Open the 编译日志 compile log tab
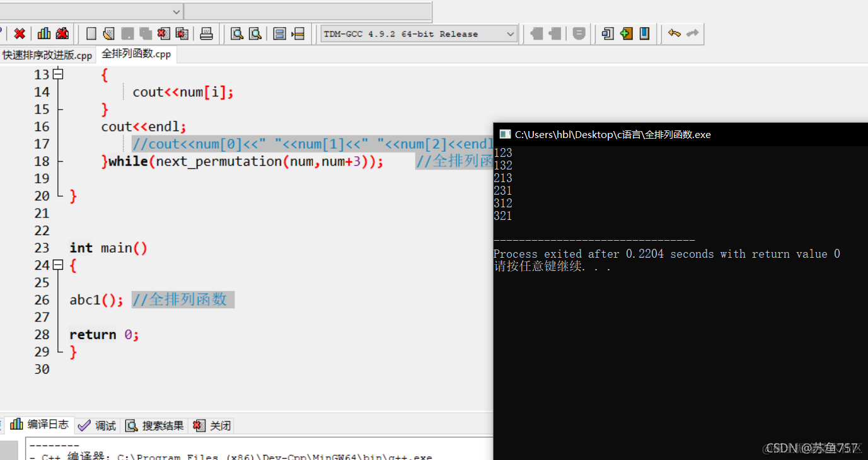 click(x=40, y=425)
